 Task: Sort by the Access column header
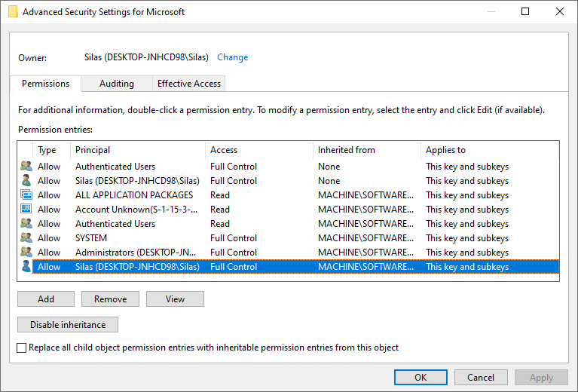click(x=259, y=150)
